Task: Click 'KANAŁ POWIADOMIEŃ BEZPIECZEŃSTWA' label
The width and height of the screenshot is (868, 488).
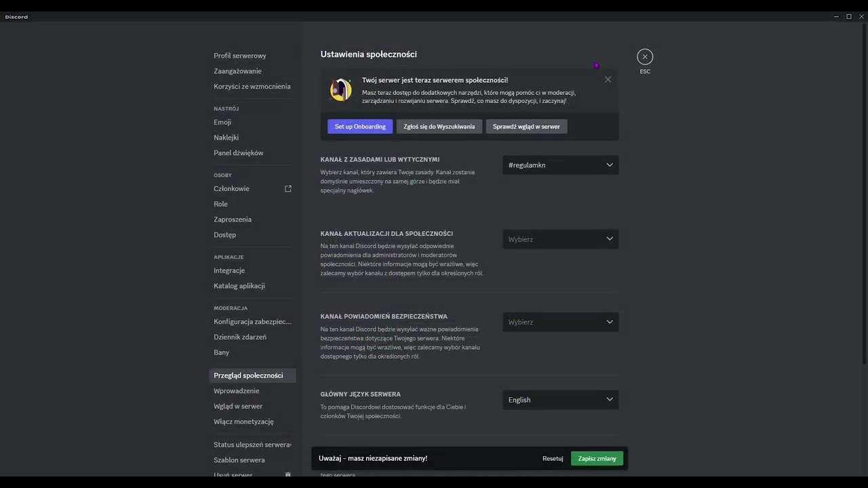Action: point(384,317)
